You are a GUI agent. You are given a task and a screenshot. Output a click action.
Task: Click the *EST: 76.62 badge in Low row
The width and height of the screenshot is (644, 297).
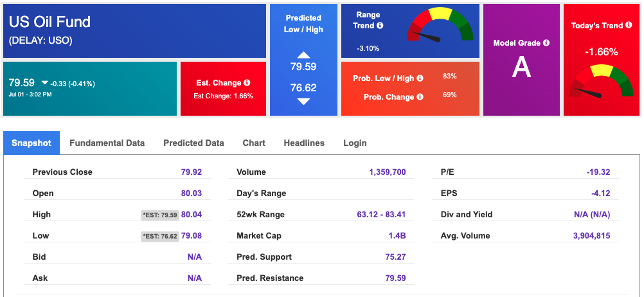click(x=160, y=236)
